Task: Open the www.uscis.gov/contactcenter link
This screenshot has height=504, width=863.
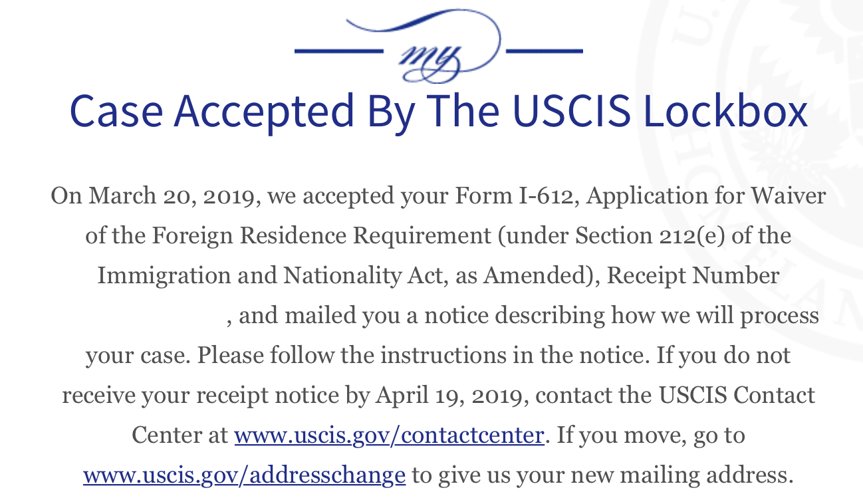Action: (x=390, y=436)
